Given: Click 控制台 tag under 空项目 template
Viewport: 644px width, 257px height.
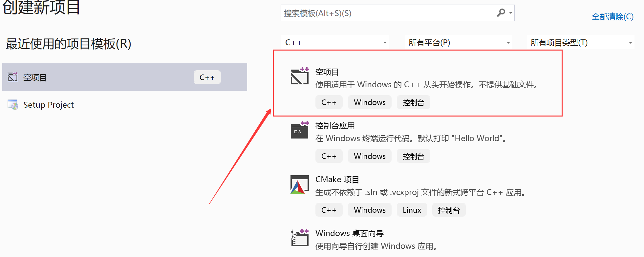Looking at the screenshot, I should click(x=413, y=102).
